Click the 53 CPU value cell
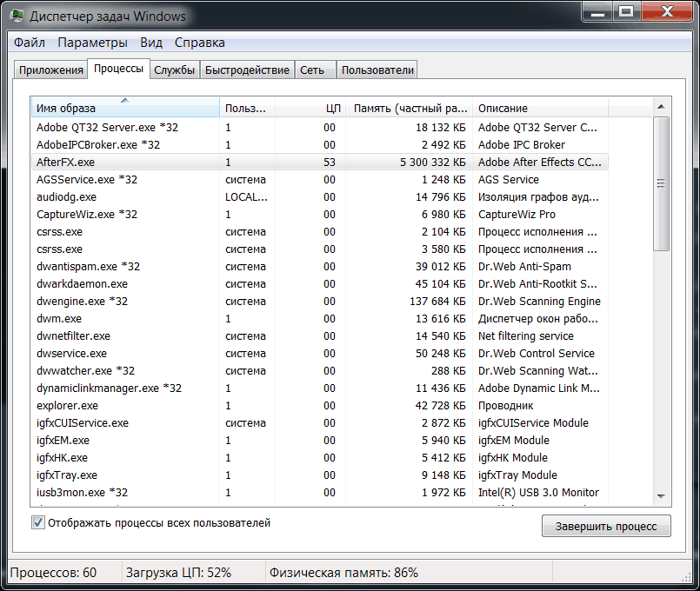The image size is (700, 591). point(330,162)
